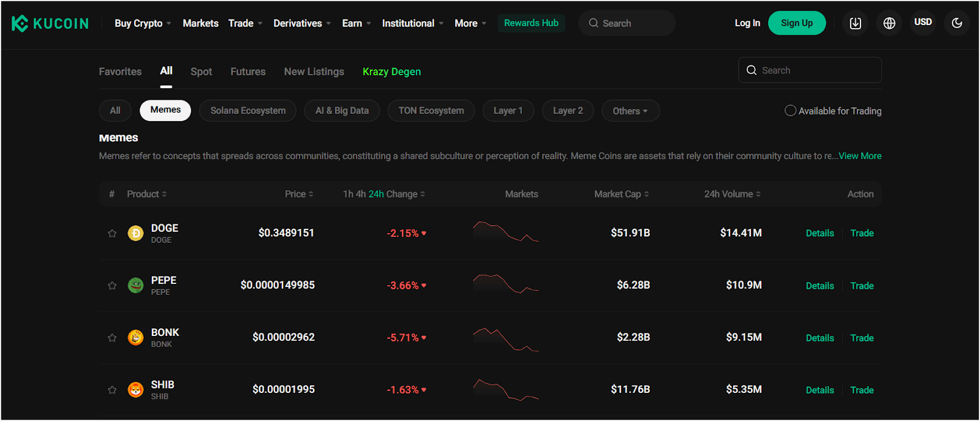Viewport: 980px width, 421px height.
Task: Click the SHIB coin icon
Action: pyautogui.click(x=135, y=390)
